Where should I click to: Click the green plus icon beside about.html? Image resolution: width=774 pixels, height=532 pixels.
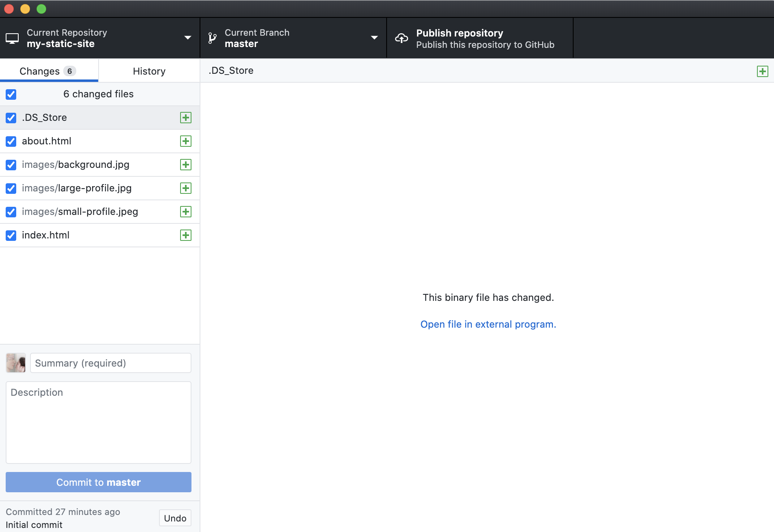coord(185,141)
